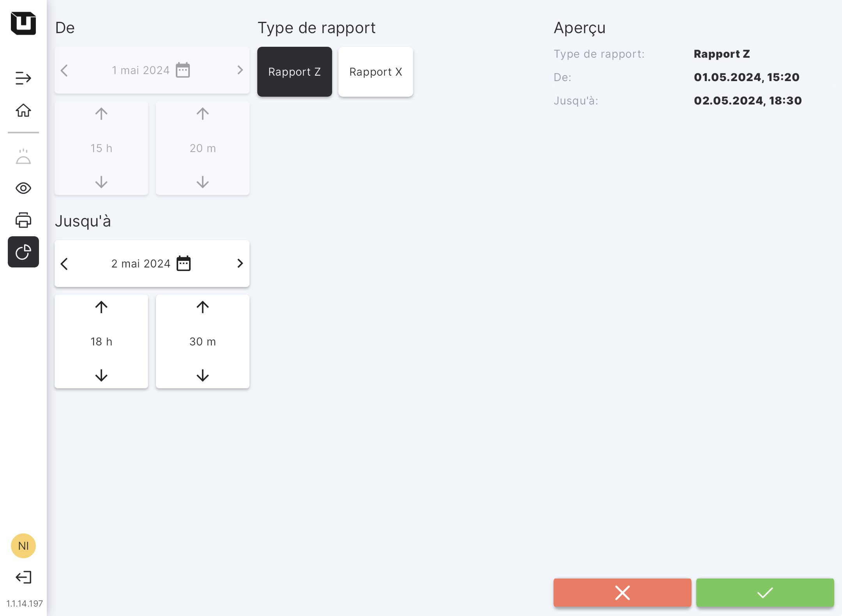Click the logout icon in sidebar
Screen dimensions: 842x616
pos(23,577)
